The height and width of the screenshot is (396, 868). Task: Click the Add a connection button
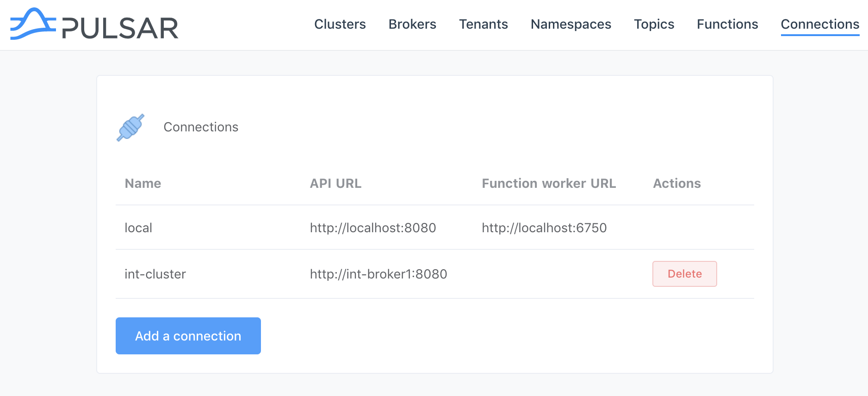point(188,336)
